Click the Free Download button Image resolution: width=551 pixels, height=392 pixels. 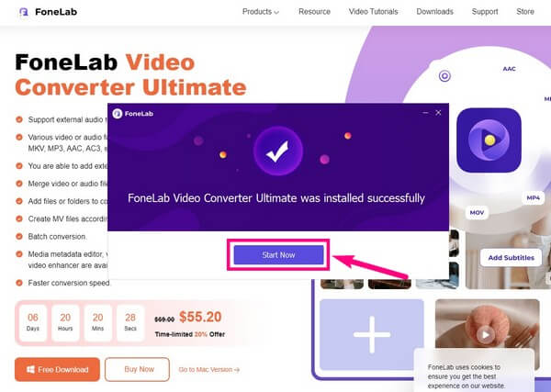[57, 369]
